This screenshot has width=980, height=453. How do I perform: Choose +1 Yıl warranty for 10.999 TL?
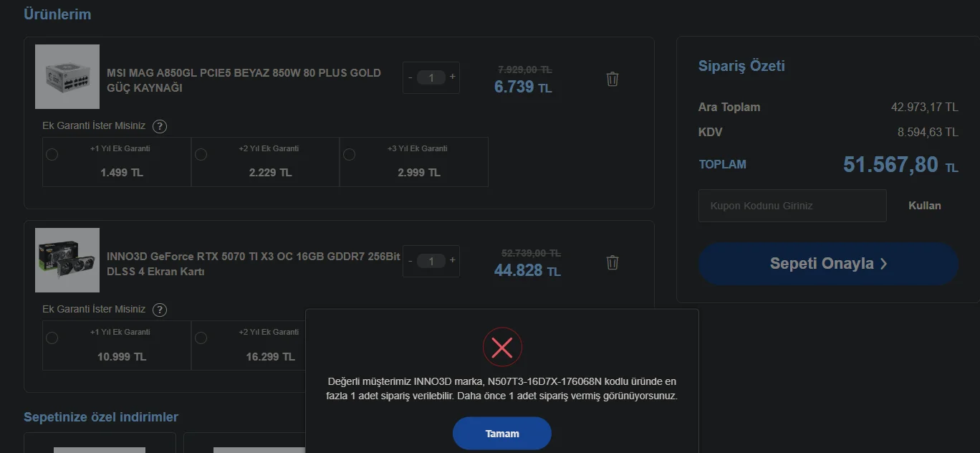point(52,338)
